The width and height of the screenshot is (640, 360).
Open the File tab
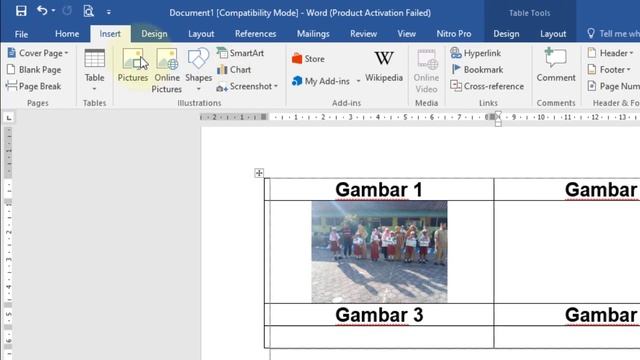pyautogui.click(x=21, y=34)
